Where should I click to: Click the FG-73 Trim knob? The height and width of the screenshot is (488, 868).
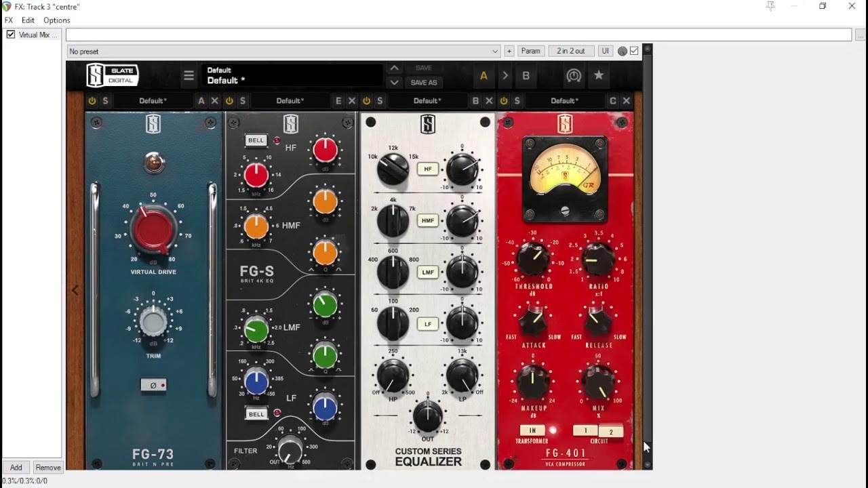(x=153, y=322)
